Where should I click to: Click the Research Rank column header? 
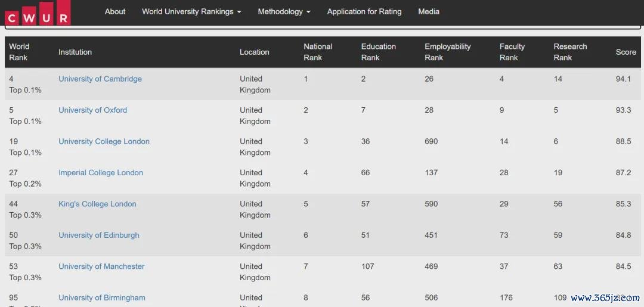570,52
